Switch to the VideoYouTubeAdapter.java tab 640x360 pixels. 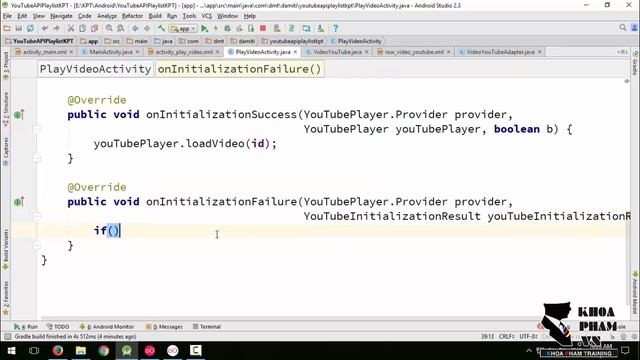(x=500, y=52)
